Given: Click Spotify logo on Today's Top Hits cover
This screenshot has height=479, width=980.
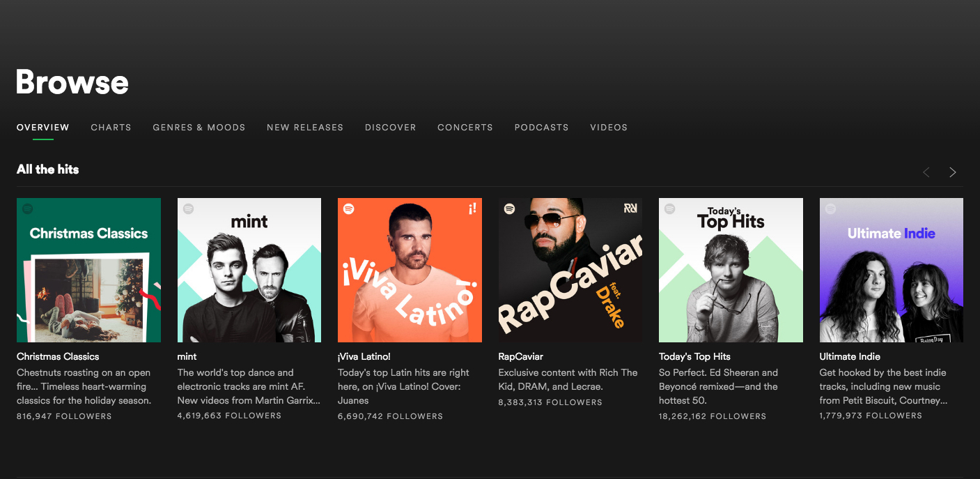Looking at the screenshot, I should pos(670,208).
